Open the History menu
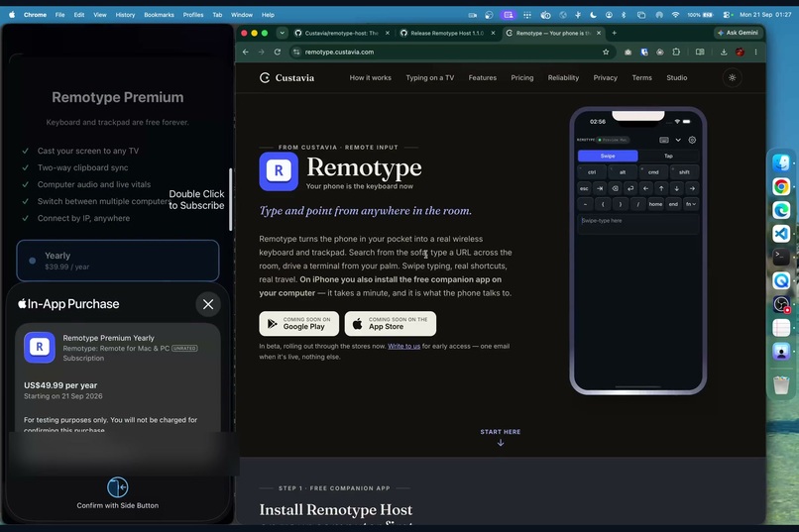The height and width of the screenshot is (532, 799). [125, 15]
